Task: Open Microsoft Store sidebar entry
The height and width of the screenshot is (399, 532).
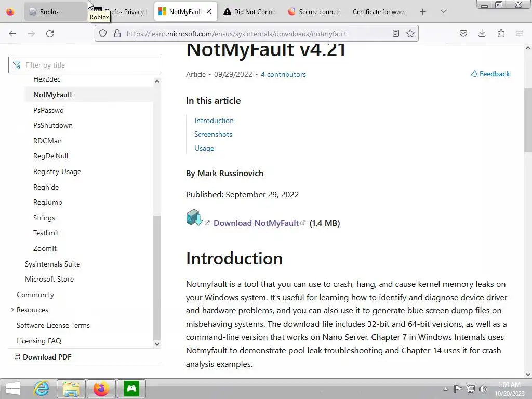Action: pyautogui.click(x=49, y=279)
